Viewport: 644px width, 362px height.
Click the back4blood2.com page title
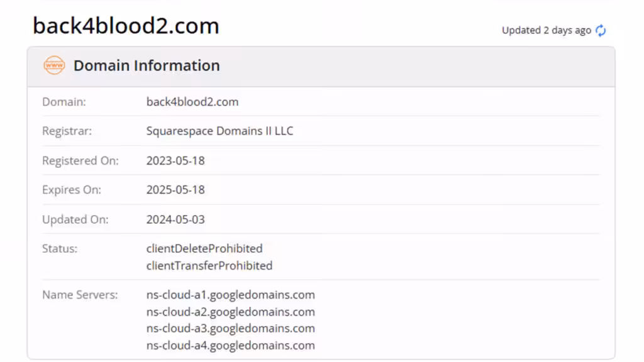[126, 26]
